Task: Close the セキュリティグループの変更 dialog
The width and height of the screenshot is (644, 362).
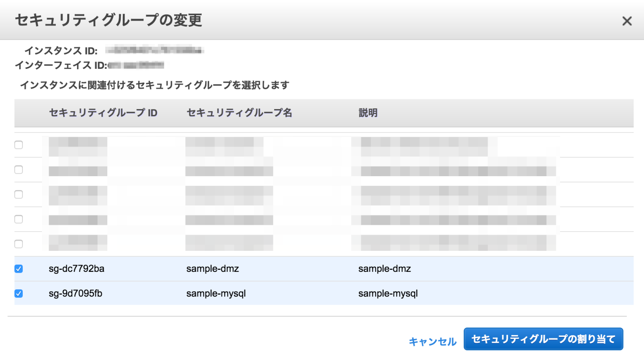Action: pyautogui.click(x=627, y=21)
